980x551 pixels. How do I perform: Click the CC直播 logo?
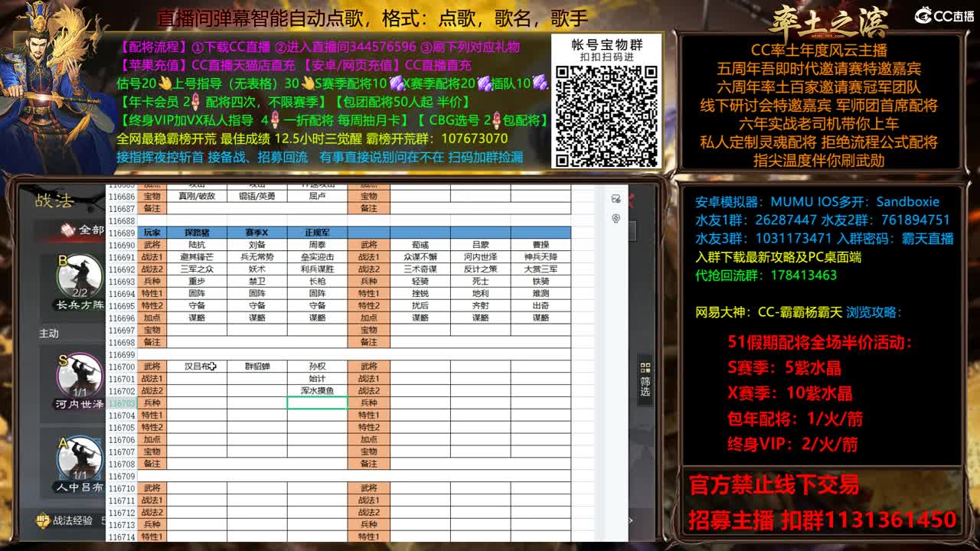(944, 15)
